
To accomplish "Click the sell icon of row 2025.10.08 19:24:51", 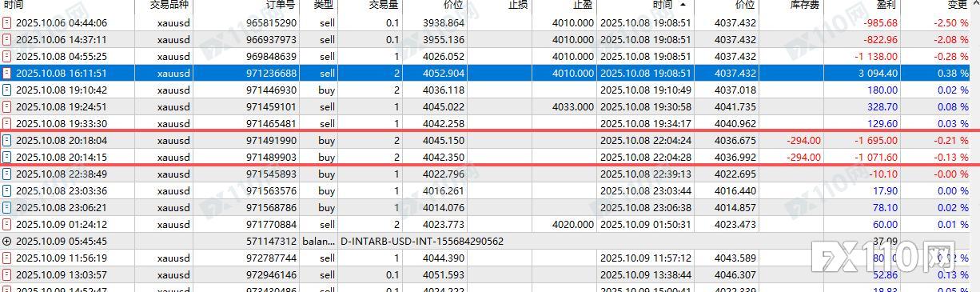I will tap(7, 106).
